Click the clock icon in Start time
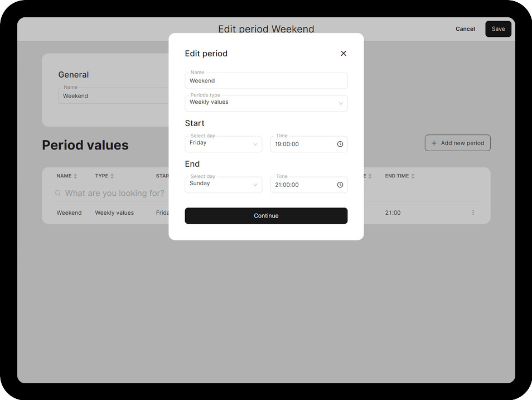532x400 pixels. (340, 144)
